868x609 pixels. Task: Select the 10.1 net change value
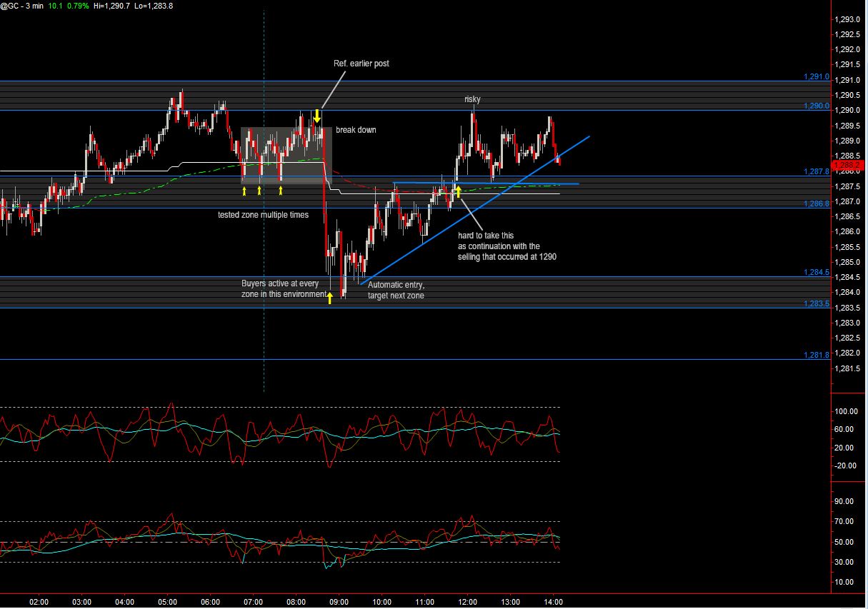(x=55, y=6)
